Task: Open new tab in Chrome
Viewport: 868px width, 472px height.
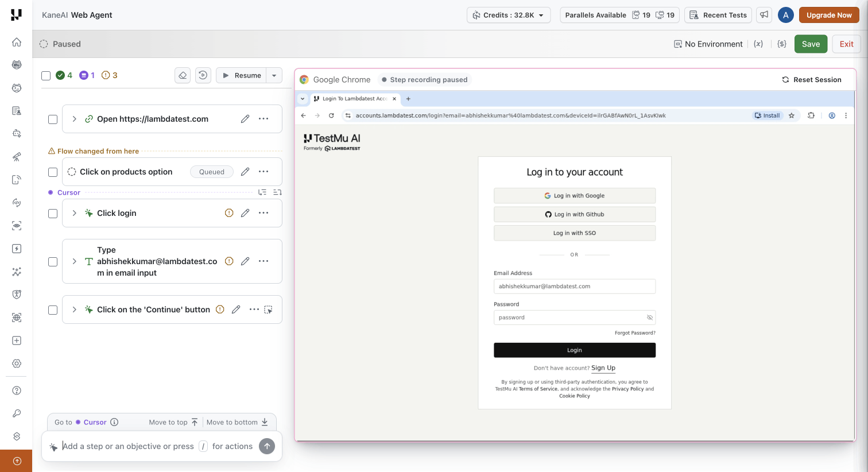Action: pos(408,99)
